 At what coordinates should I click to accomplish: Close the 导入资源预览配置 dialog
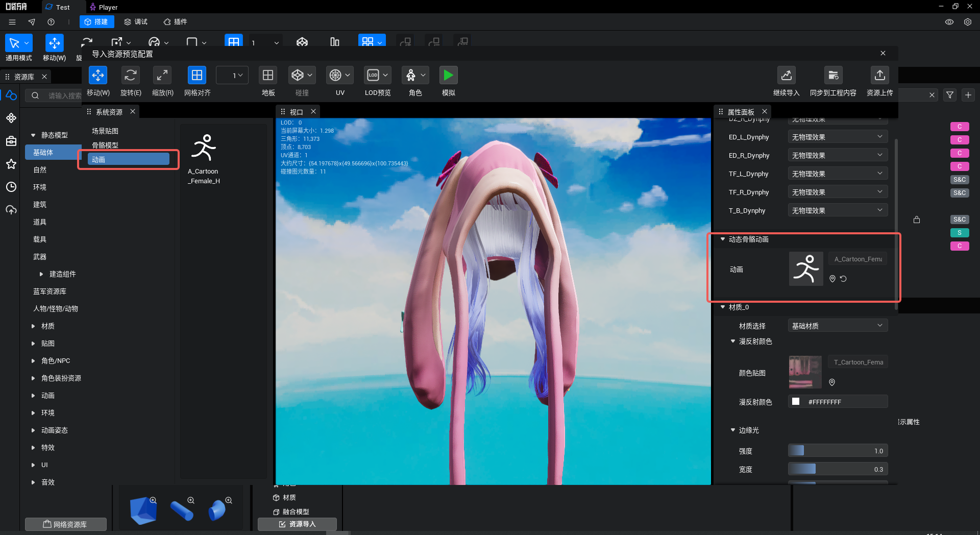pos(883,53)
